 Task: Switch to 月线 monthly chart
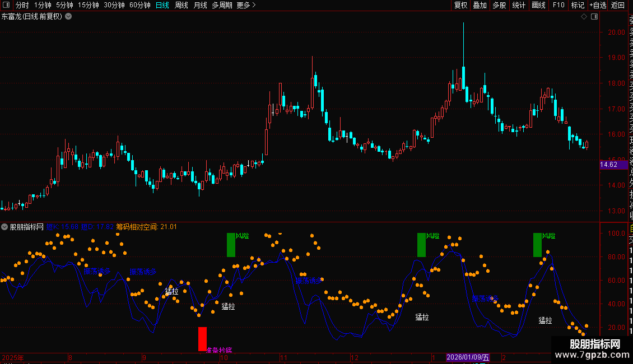click(x=200, y=5)
